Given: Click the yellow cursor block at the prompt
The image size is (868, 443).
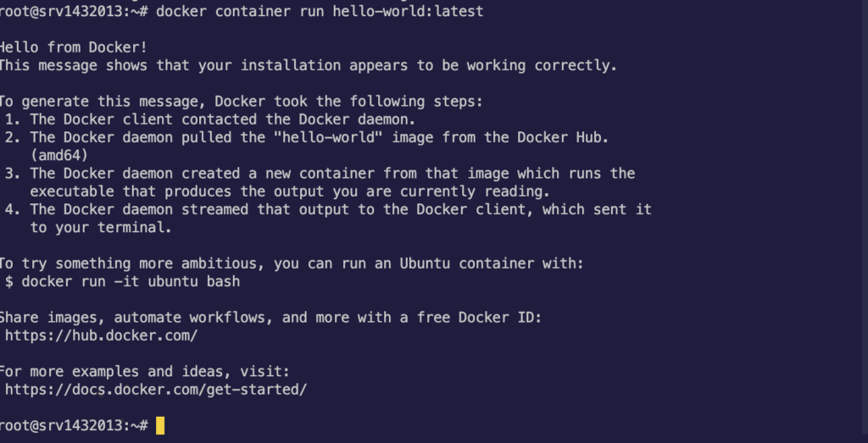Looking at the screenshot, I should point(160,424).
